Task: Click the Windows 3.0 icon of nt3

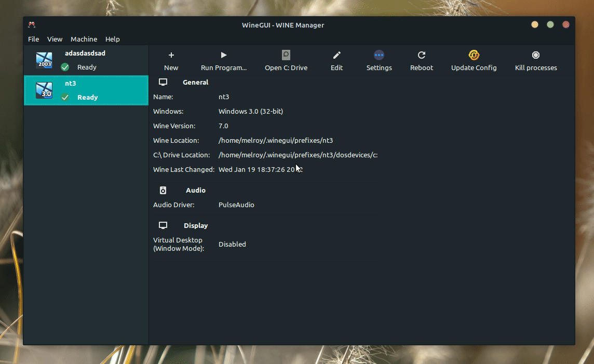Action: click(x=44, y=90)
